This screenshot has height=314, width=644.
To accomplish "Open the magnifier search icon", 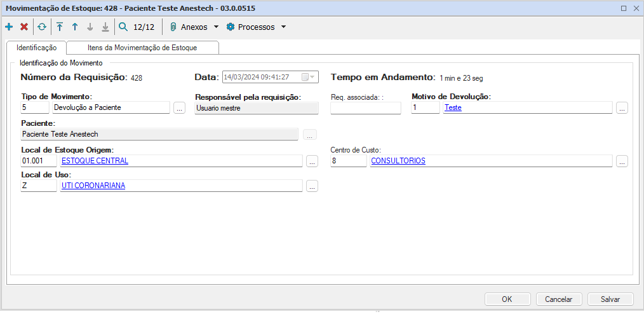I will coord(123,27).
